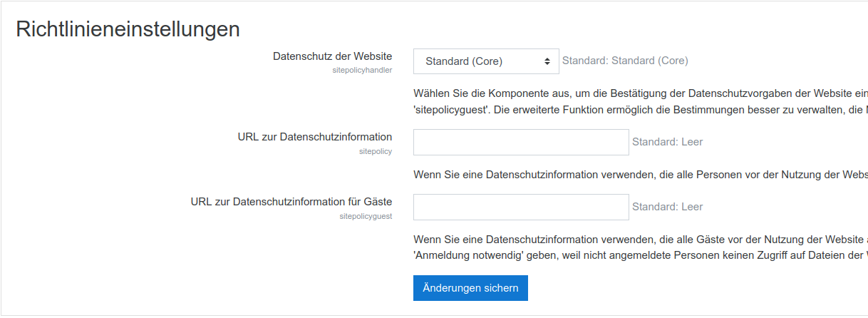Click the URL zur Datenschutzinformation label

pyautogui.click(x=314, y=137)
